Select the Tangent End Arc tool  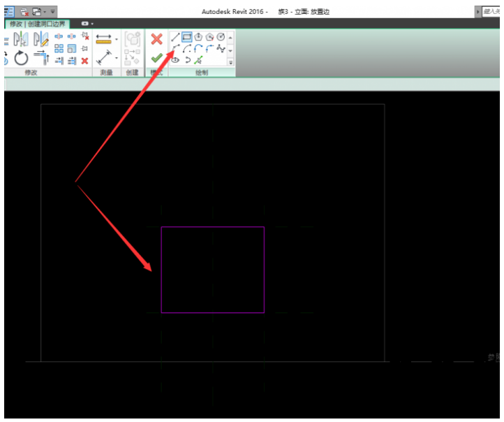click(198, 49)
